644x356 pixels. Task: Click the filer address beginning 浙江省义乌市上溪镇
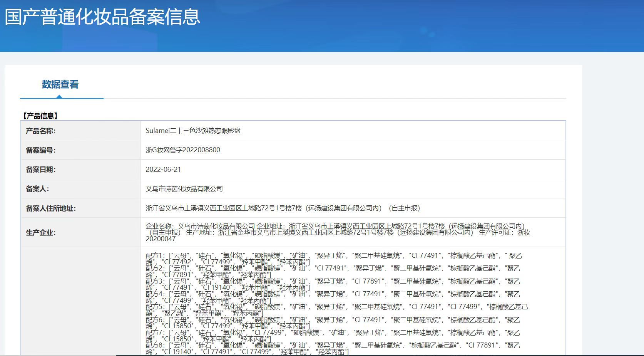pyautogui.click(x=283, y=208)
